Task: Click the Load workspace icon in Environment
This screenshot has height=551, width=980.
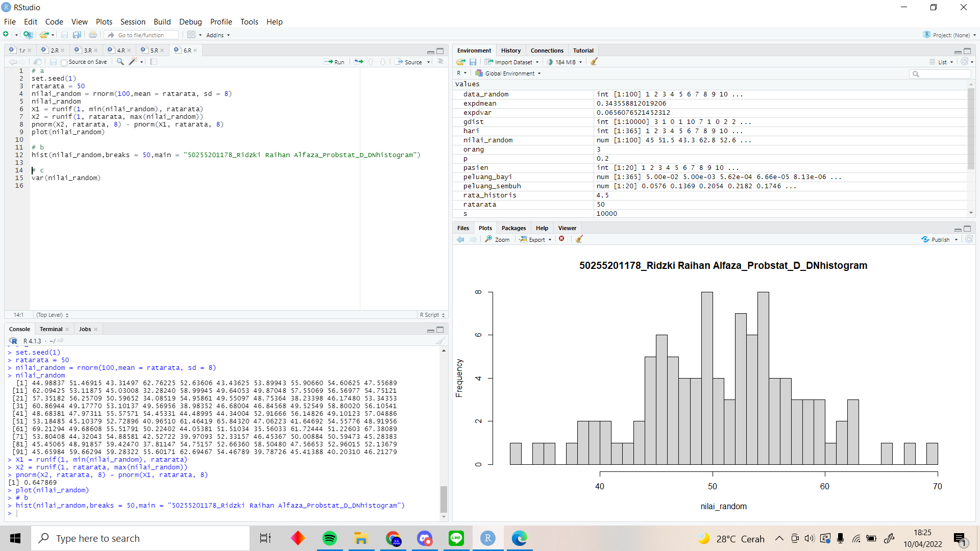Action: [x=461, y=62]
